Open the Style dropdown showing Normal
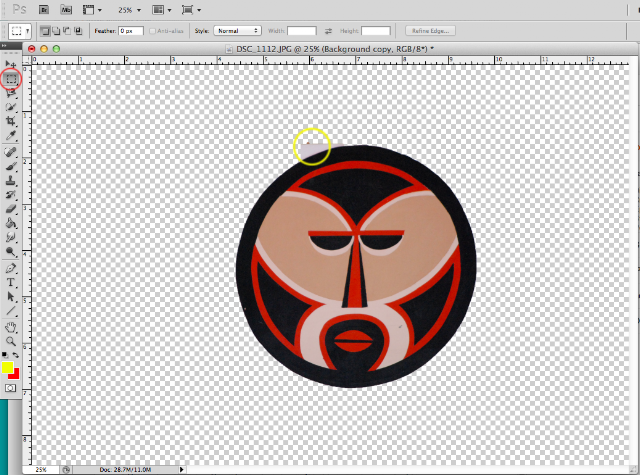Screen dimensions: 640x475 tap(237, 31)
